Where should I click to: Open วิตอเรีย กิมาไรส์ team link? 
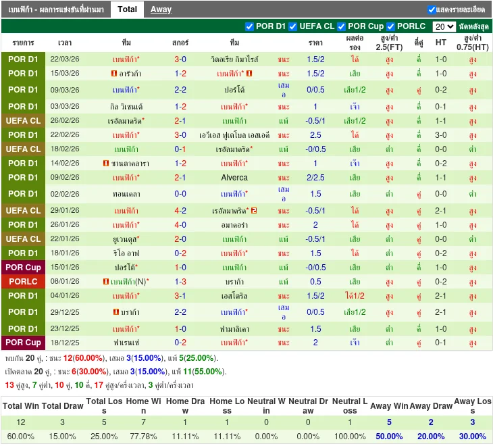click(234, 59)
